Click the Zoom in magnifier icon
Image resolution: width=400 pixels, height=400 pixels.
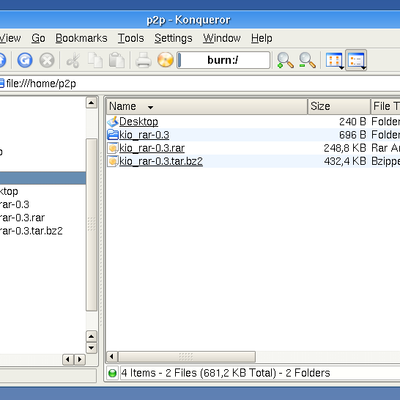point(285,60)
